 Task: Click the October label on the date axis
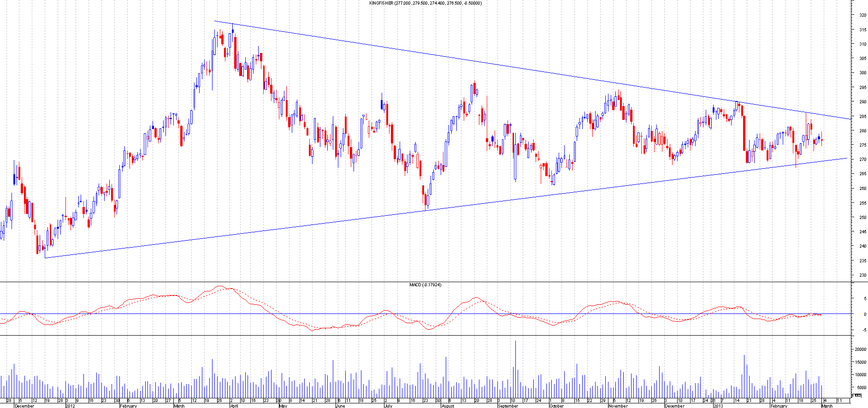pos(557,406)
